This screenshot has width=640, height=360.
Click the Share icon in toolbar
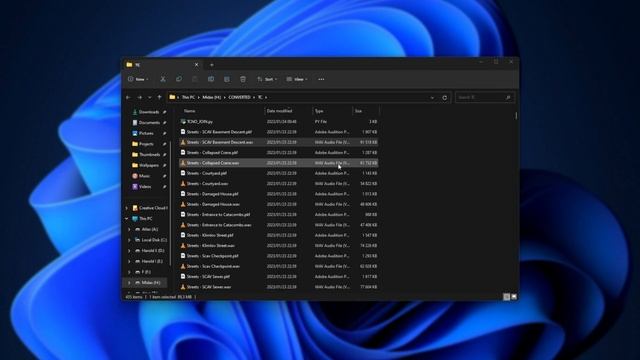(x=227, y=79)
